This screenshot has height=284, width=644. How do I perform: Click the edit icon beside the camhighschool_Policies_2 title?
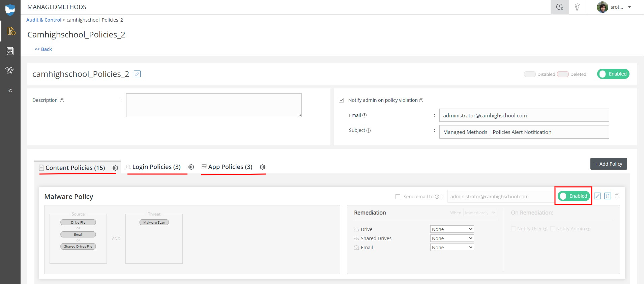click(x=137, y=74)
